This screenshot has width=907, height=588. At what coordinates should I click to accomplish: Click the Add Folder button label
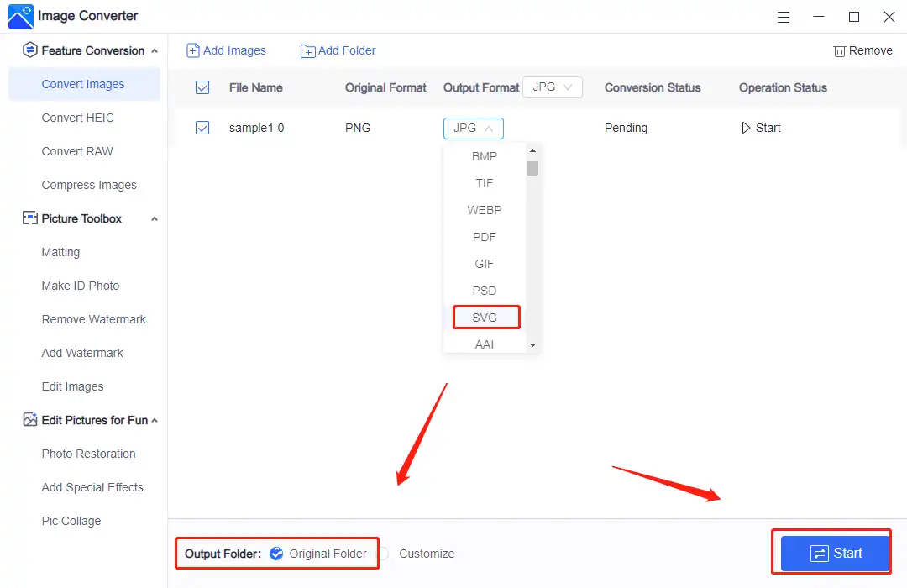pos(347,51)
